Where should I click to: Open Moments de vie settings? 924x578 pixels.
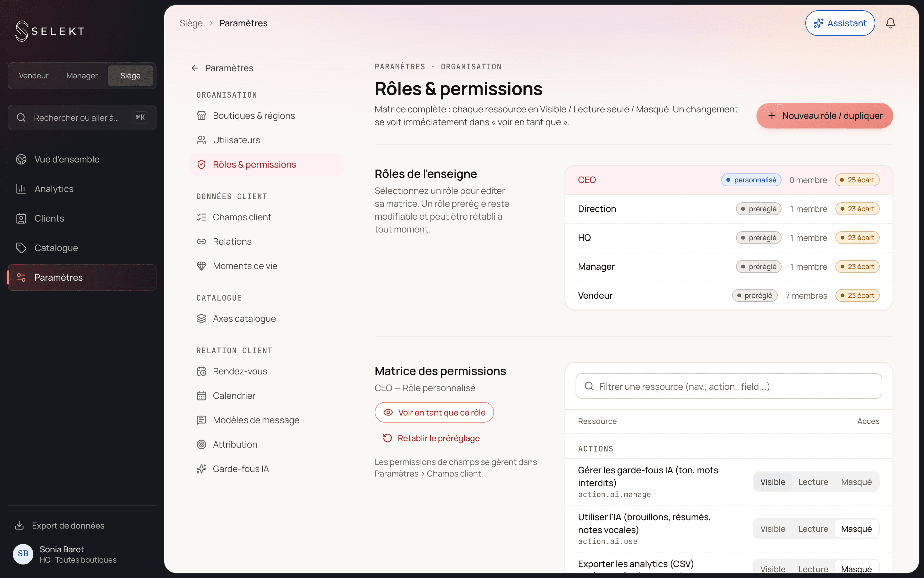[x=267, y=266]
